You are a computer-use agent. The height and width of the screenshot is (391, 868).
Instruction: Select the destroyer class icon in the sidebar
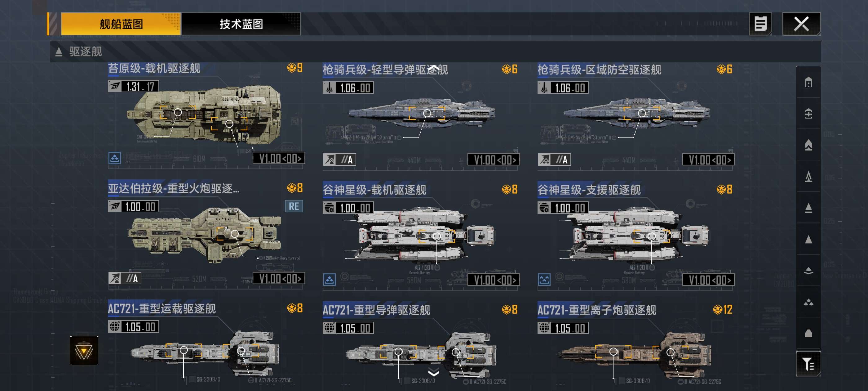tap(808, 208)
